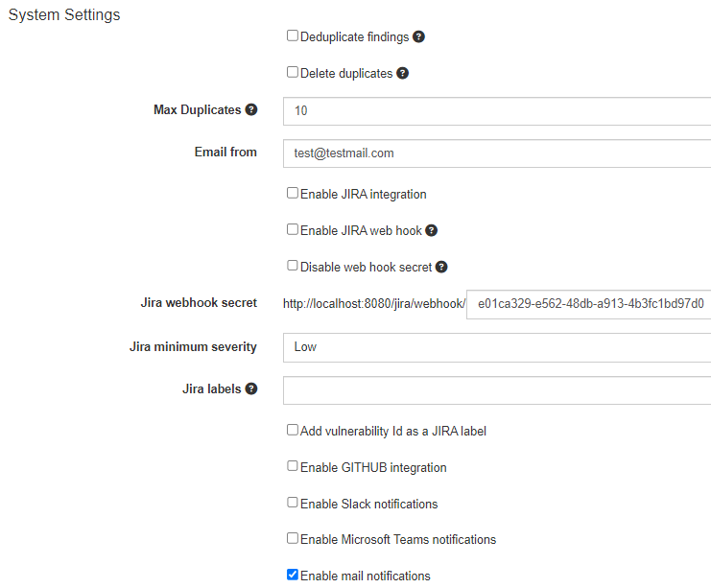Check Enable Microsoft Teams notifications

coord(293,539)
